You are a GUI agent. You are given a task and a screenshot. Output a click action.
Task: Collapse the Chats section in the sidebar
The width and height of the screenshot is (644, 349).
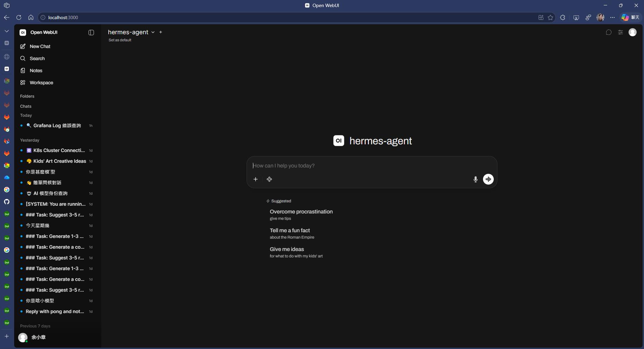click(26, 106)
